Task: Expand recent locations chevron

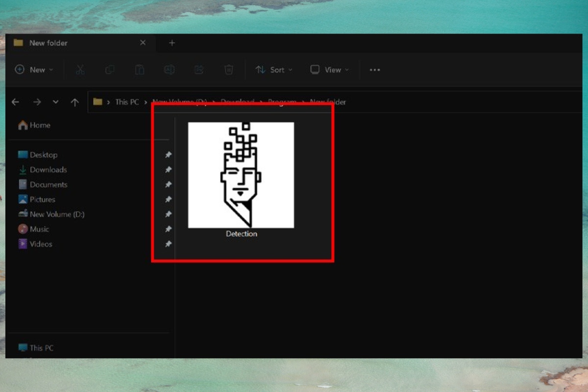Action: 55,102
